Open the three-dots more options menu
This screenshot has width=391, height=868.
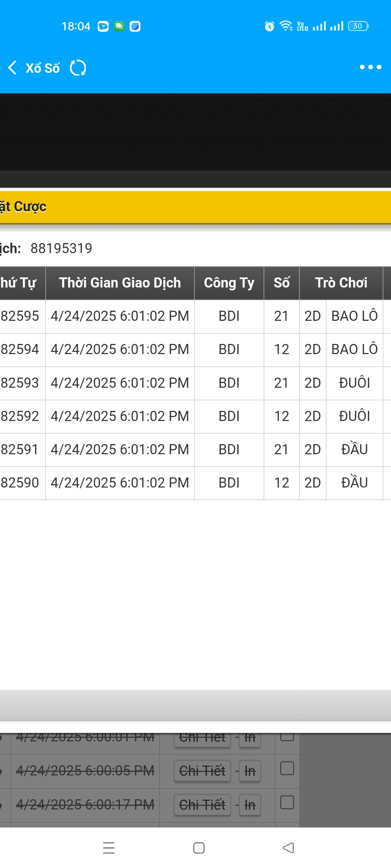tap(370, 67)
